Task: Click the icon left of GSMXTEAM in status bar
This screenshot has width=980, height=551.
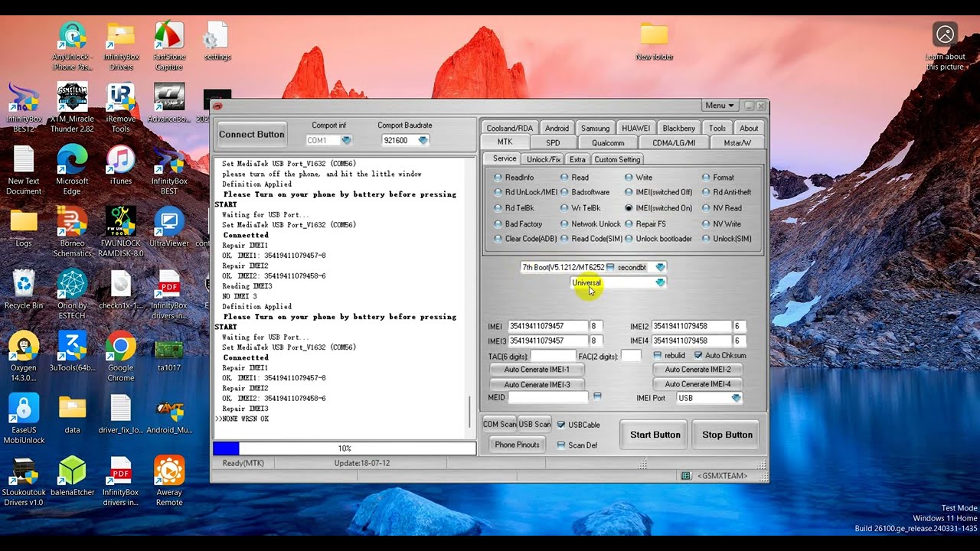Action: coord(686,476)
